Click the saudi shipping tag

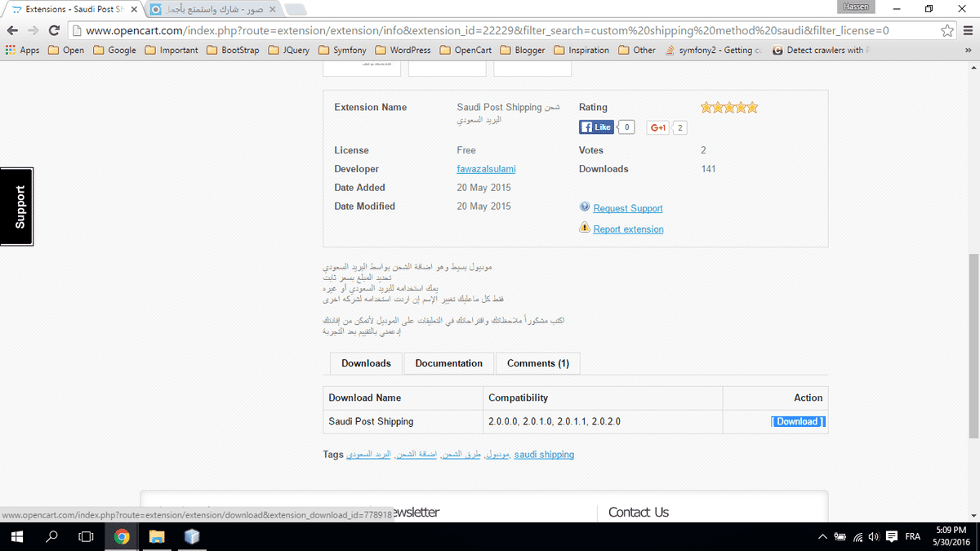click(x=544, y=455)
